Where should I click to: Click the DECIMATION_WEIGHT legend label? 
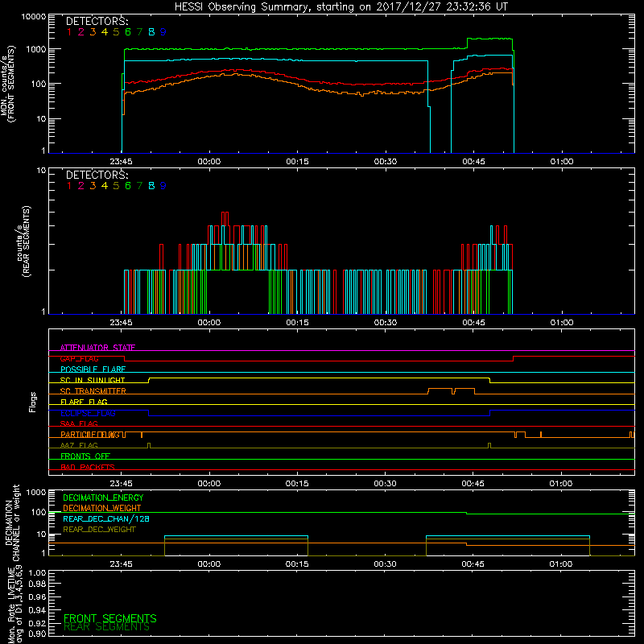[102, 508]
